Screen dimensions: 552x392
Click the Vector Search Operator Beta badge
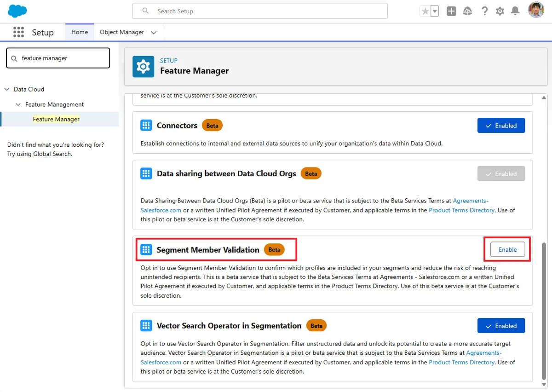point(316,326)
